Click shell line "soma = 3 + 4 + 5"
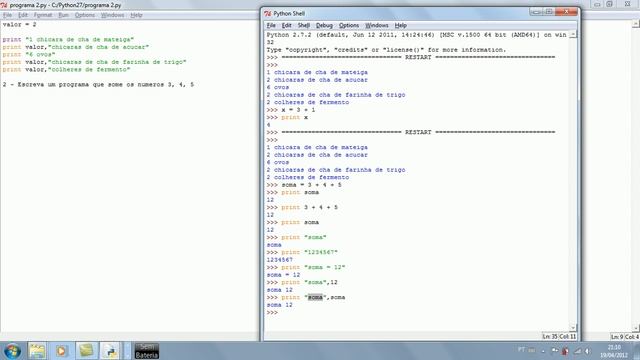This screenshot has height=360, width=640. (x=304, y=185)
